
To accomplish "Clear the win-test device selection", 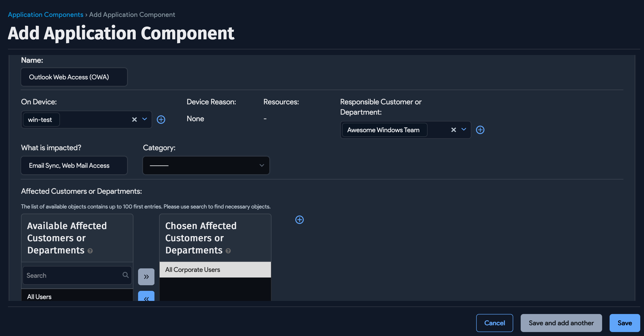I will pyautogui.click(x=135, y=120).
